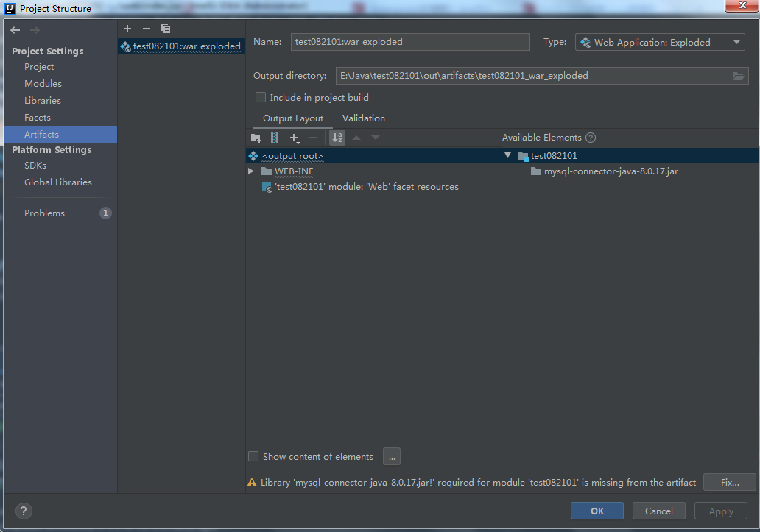Click the Web facet resources icon

point(267,188)
